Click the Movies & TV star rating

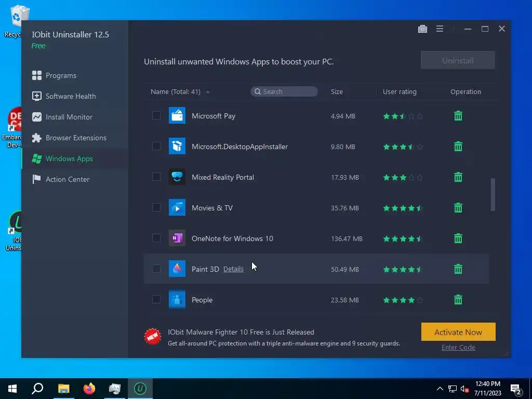point(403,208)
